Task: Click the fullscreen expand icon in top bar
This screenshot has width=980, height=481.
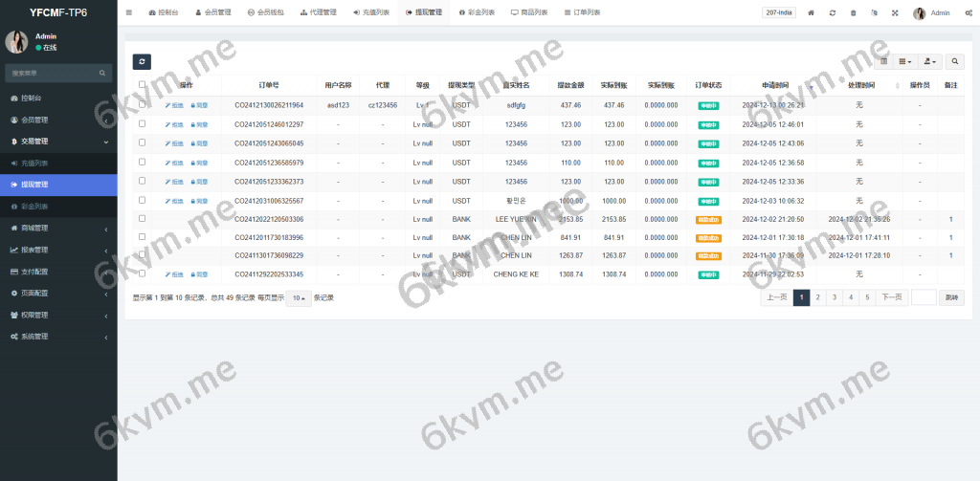Action: pyautogui.click(x=895, y=12)
